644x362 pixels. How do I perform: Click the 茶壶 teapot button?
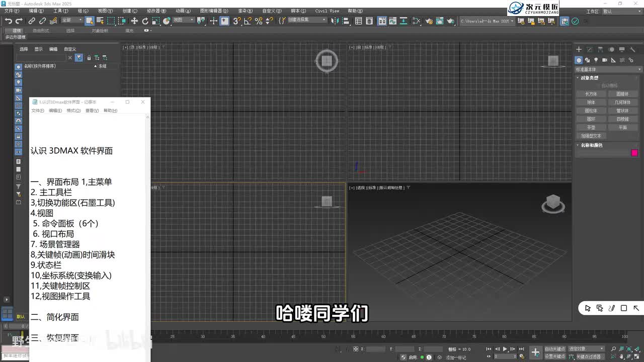pyautogui.click(x=591, y=128)
